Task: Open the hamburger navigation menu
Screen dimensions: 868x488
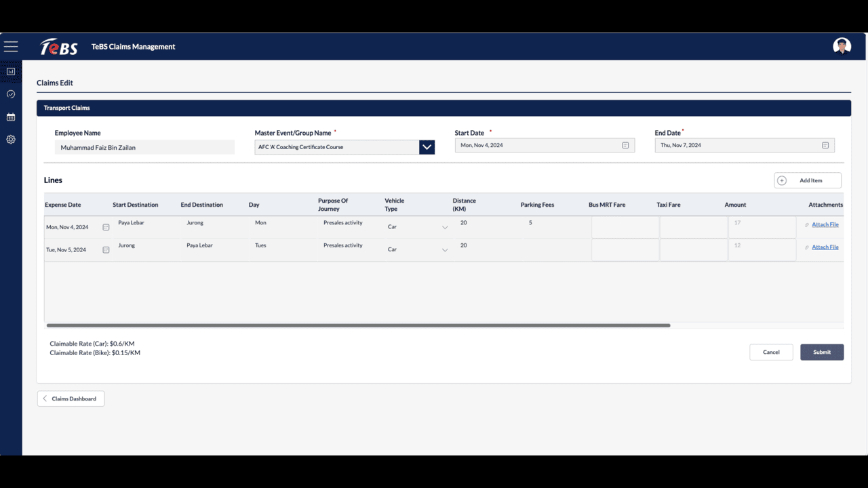Action: point(11,47)
